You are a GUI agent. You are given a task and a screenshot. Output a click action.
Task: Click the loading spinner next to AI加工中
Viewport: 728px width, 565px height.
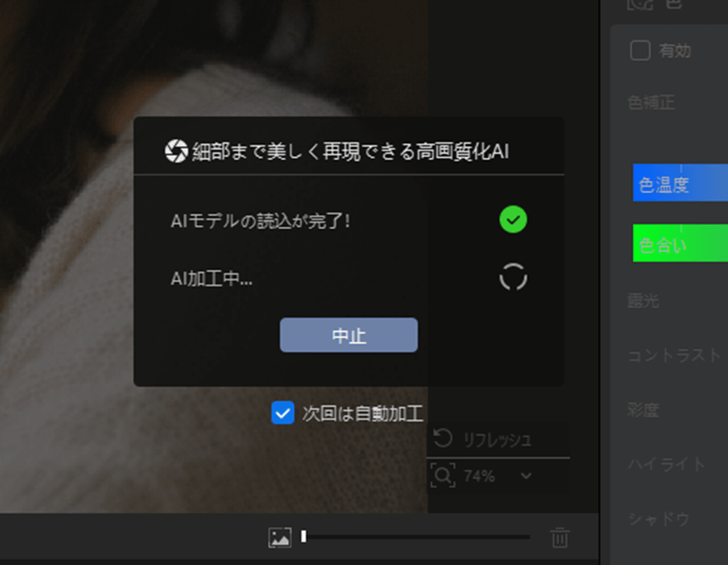pyautogui.click(x=513, y=277)
